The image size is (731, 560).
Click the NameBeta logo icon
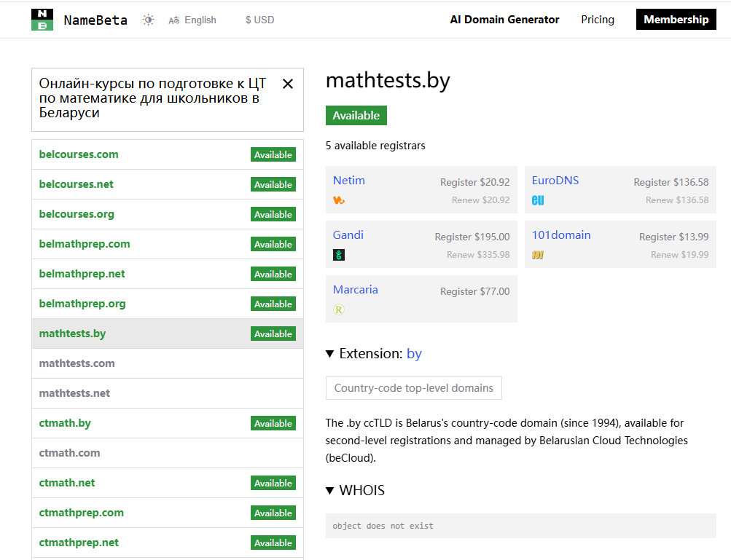[x=42, y=20]
